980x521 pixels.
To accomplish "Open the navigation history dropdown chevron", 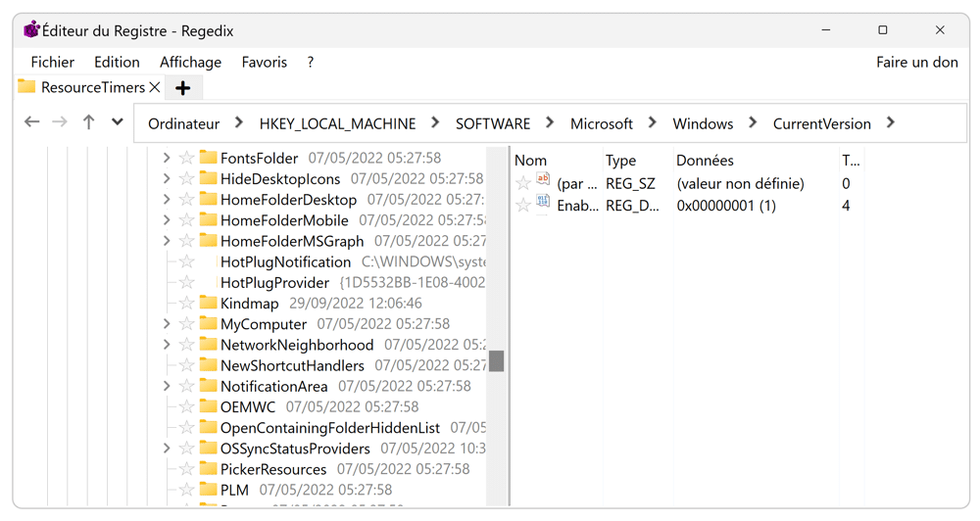I will coord(117,121).
